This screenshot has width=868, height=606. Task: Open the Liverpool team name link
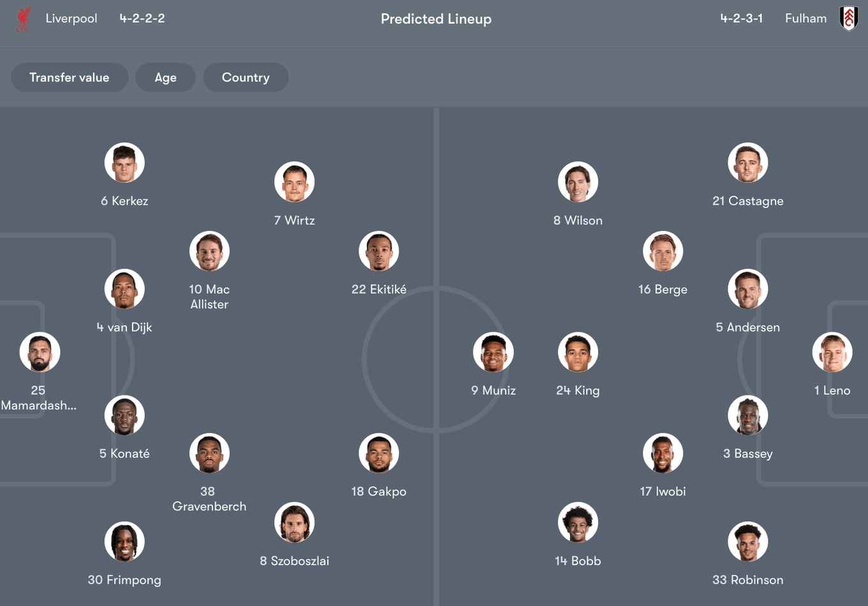(x=71, y=18)
